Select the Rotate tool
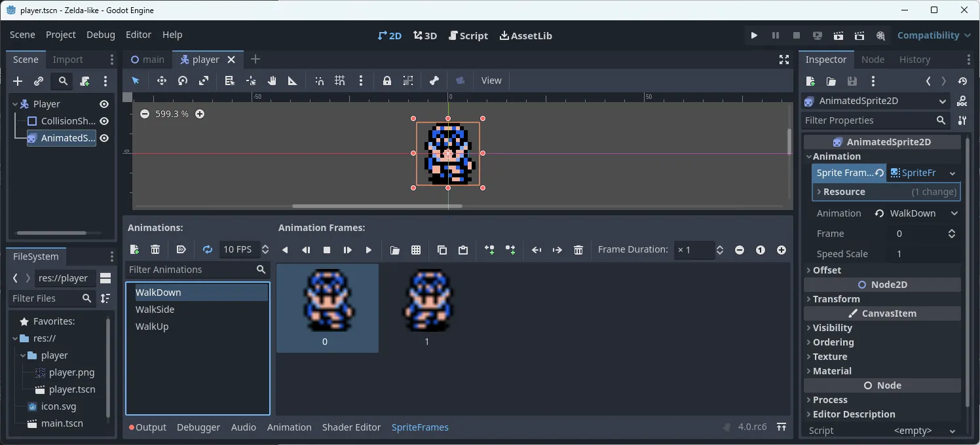The height and width of the screenshot is (445, 980). coord(183,80)
